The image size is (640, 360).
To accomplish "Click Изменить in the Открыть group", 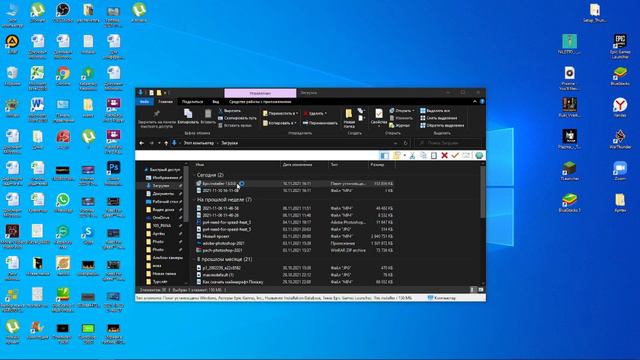I will (x=401, y=118).
